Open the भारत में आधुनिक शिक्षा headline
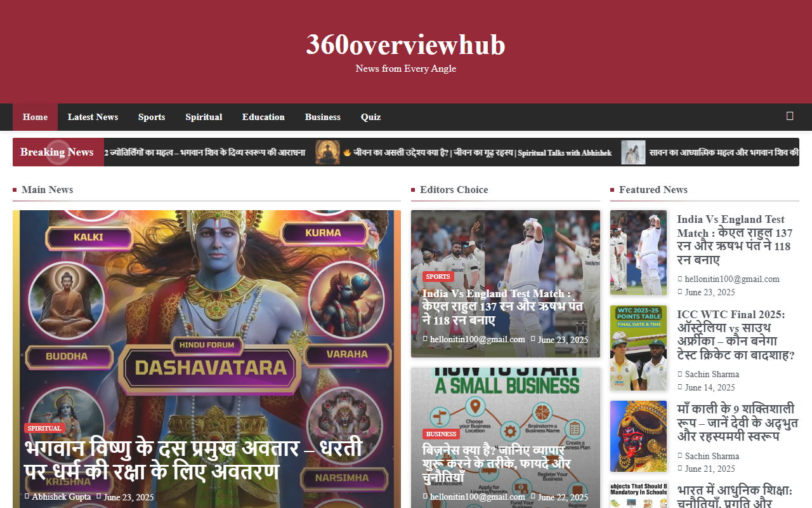The image size is (812, 508). [x=734, y=497]
